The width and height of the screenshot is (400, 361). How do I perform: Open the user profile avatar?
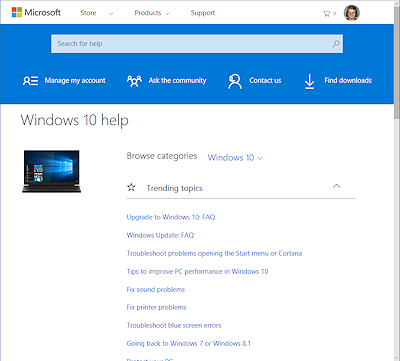[352, 13]
